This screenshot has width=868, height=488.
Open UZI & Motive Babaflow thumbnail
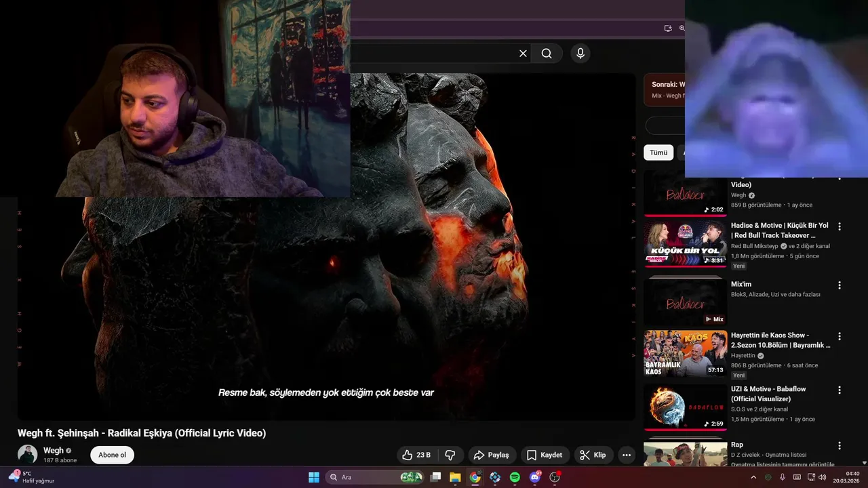(685, 407)
